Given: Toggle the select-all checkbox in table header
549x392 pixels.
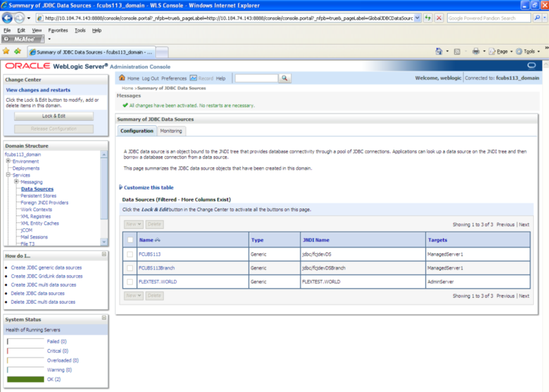Looking at the screenshot, I should (x=130, y=240).
